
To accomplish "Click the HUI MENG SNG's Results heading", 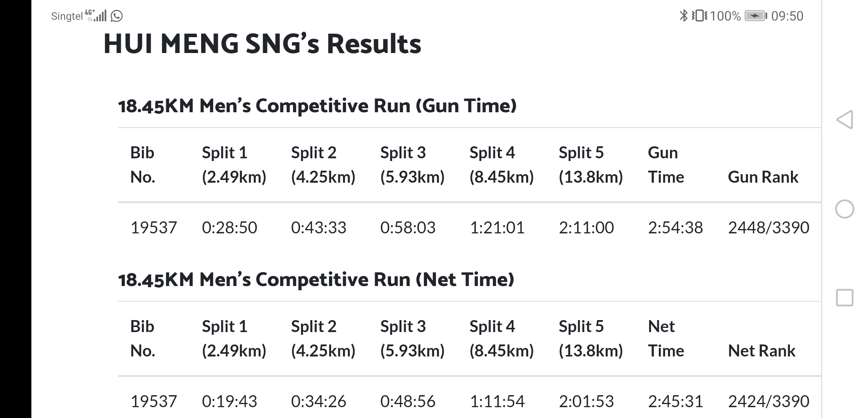I will tap(262, 44).
